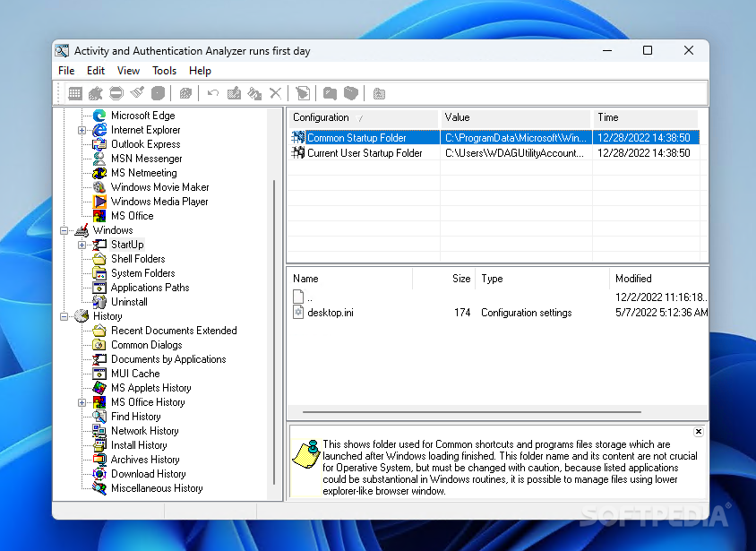Select the Windows Media Player icon
Screen dimensions: 756x551
click(99, 202)
